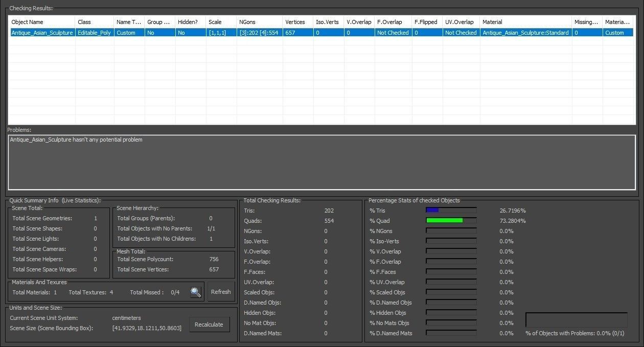The image size is (644, 347).
Task: Click the F.Overlap column header
Action: pyautogui.click(x=393, y=22)
